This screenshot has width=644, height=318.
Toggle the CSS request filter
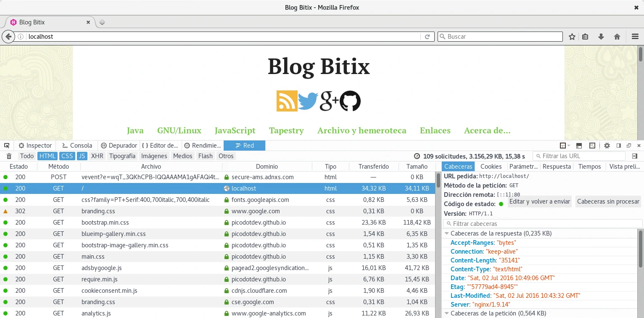[x=67, y=156]
